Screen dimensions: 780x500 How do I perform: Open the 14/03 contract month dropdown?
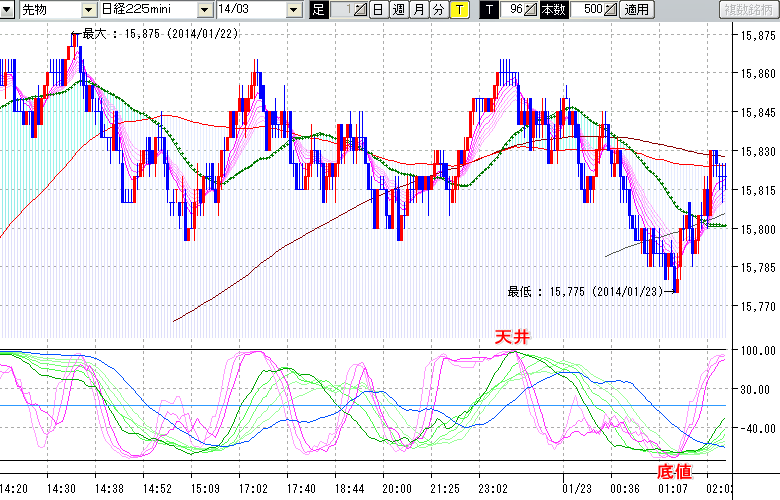pyautogui.click(x=293, y=10)
